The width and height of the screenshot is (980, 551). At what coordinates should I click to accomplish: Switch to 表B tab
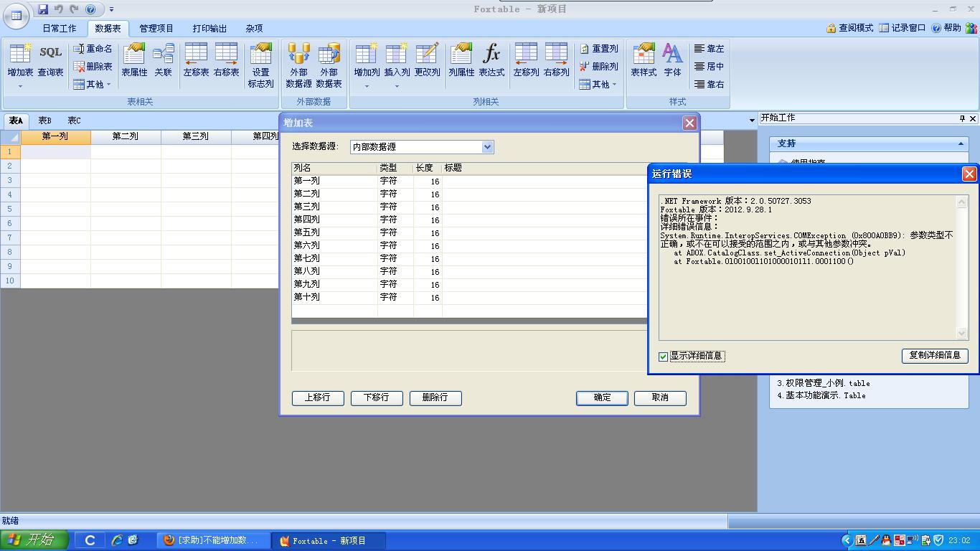pos(44,121)
